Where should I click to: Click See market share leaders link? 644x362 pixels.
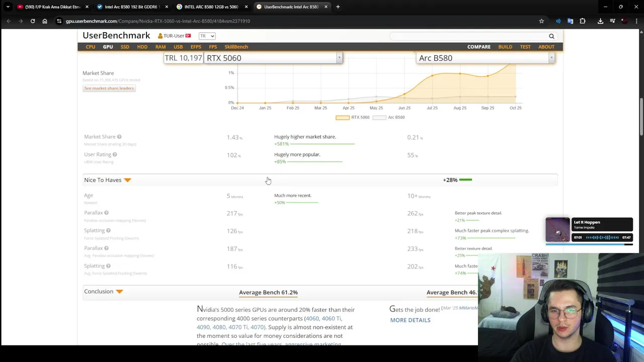coord(109,88)
